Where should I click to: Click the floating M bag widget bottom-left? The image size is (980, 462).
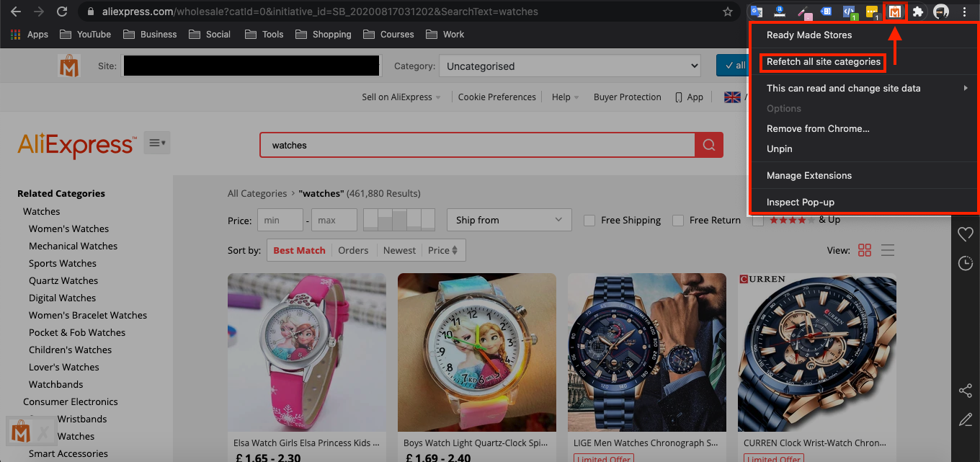tap(21, 432)
